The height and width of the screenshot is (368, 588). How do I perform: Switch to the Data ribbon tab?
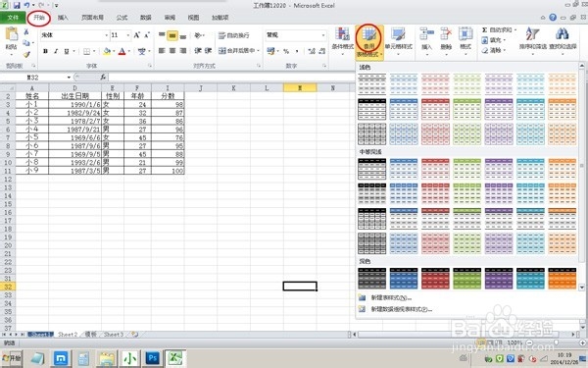tap(146, 18)
